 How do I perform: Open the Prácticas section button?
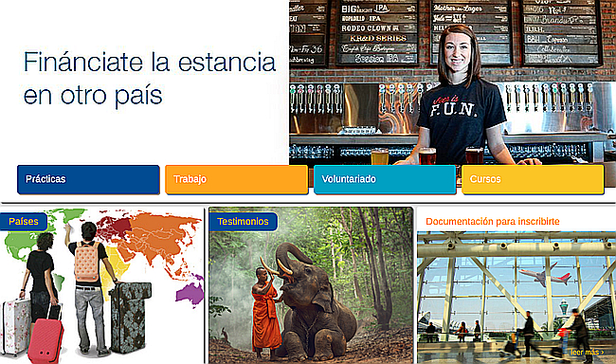tap(88, 180)
